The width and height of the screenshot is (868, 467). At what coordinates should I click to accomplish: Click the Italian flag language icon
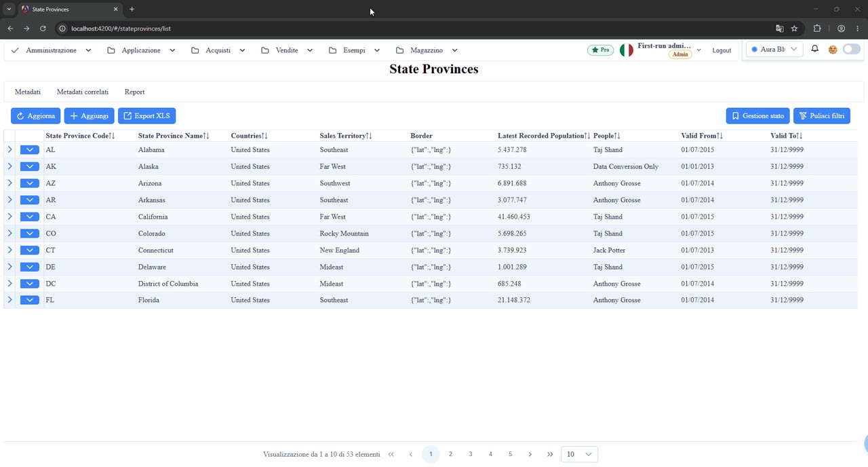[627, 50]
